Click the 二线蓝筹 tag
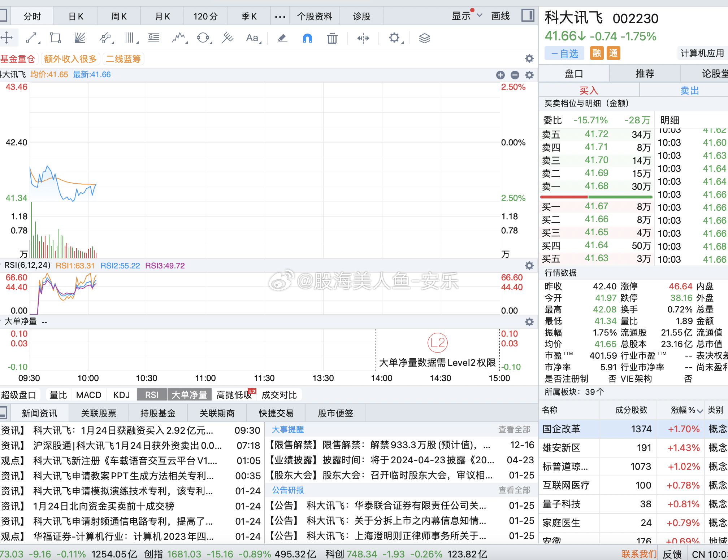The width and height of the screenshot is (728, 560). [x=123, y=59]
